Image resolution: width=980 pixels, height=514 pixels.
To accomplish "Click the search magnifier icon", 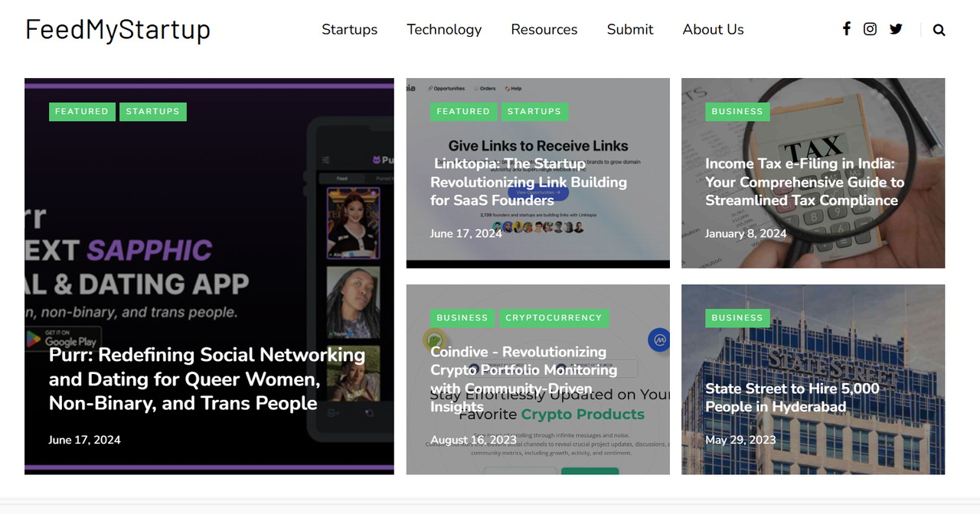I will 939,30.
